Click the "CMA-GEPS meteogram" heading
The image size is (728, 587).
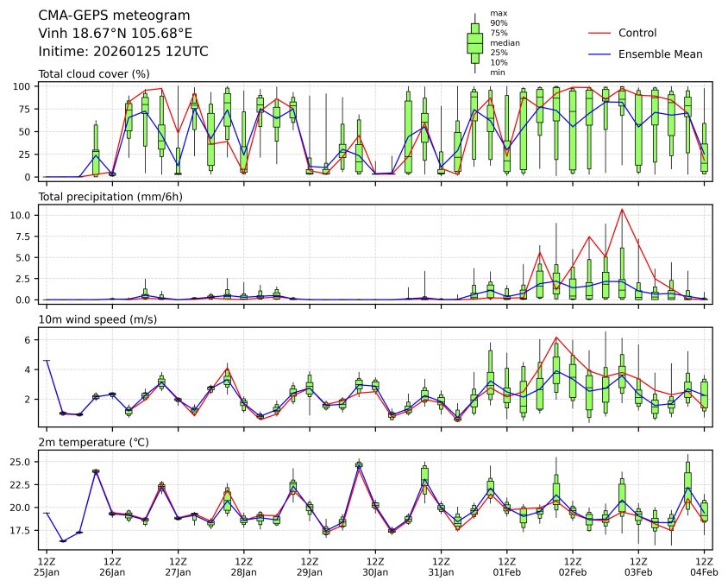109,16
